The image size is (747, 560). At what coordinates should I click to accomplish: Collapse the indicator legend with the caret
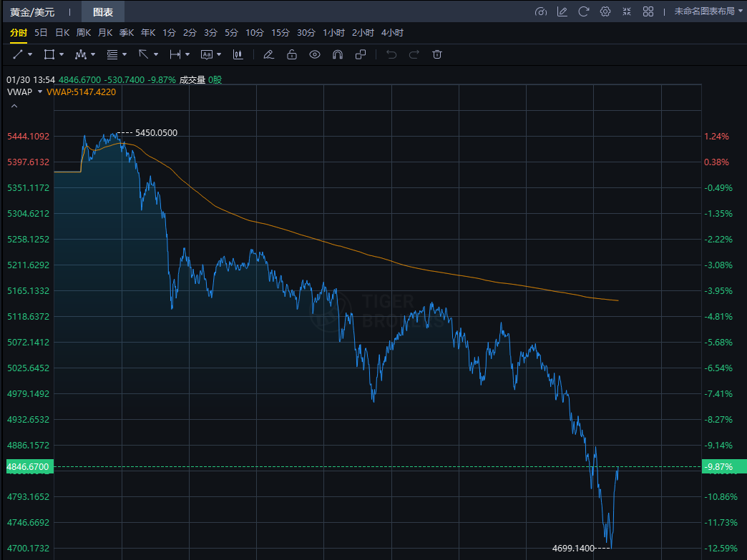[x=13, y=106]
